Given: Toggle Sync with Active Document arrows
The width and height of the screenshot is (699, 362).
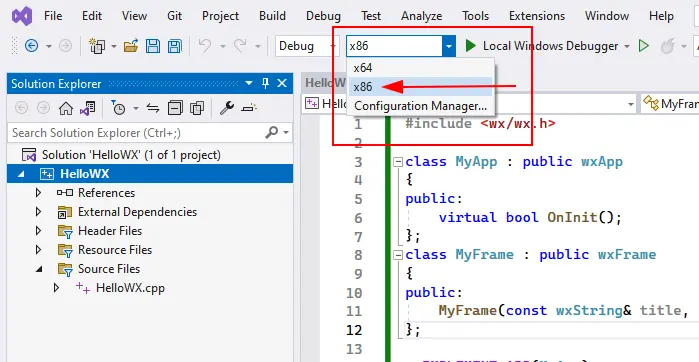Looking at the screenshot, I should point(153,108).
